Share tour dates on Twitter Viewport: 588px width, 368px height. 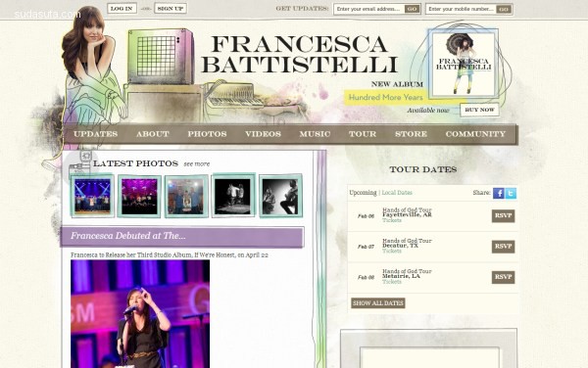pos(511,193)
